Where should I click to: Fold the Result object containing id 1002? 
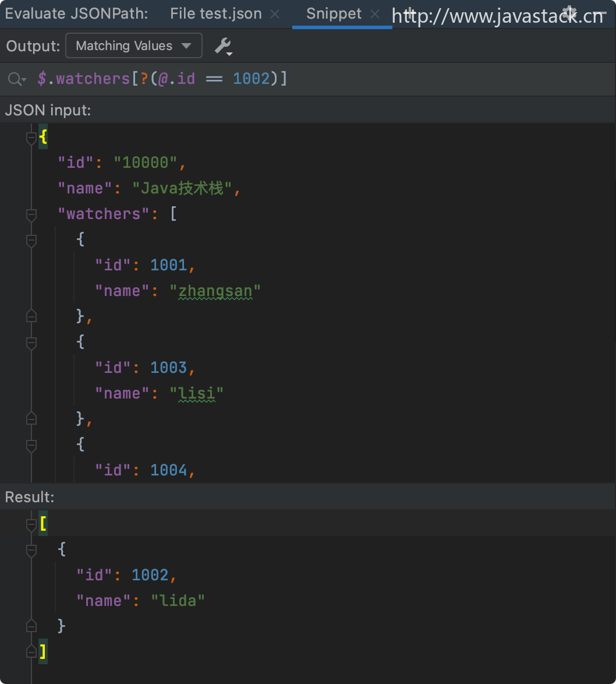31,551
